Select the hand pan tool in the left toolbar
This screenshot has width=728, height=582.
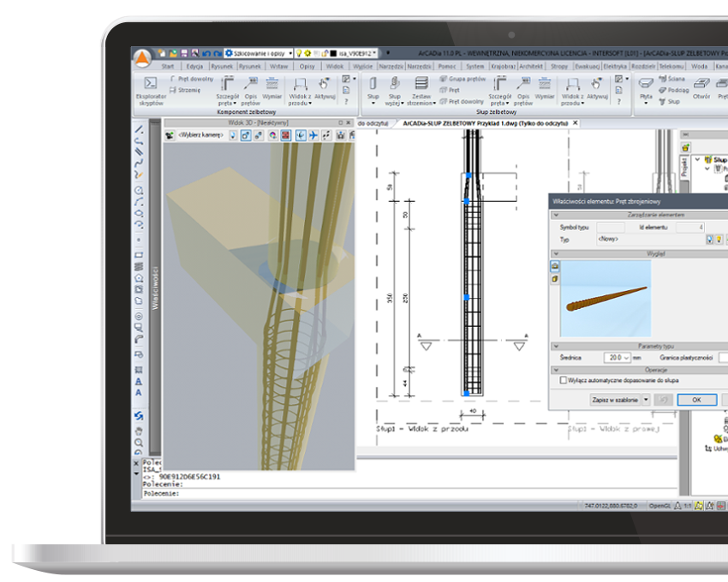[x=139, y=431]
